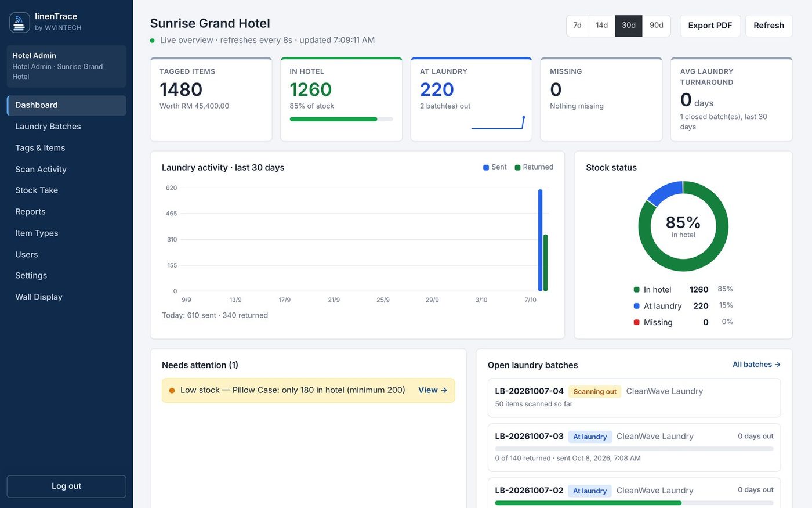Open the Dashboard menu item
Image resolution: width=812 pixels, height=508 pixels.
click(x=67, y=105)
